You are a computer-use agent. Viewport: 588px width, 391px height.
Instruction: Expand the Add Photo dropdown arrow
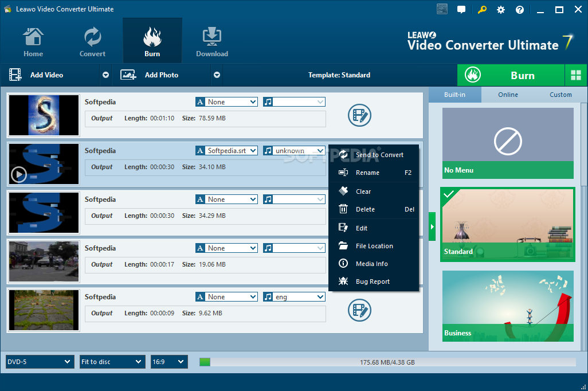(x=217, y=75)
